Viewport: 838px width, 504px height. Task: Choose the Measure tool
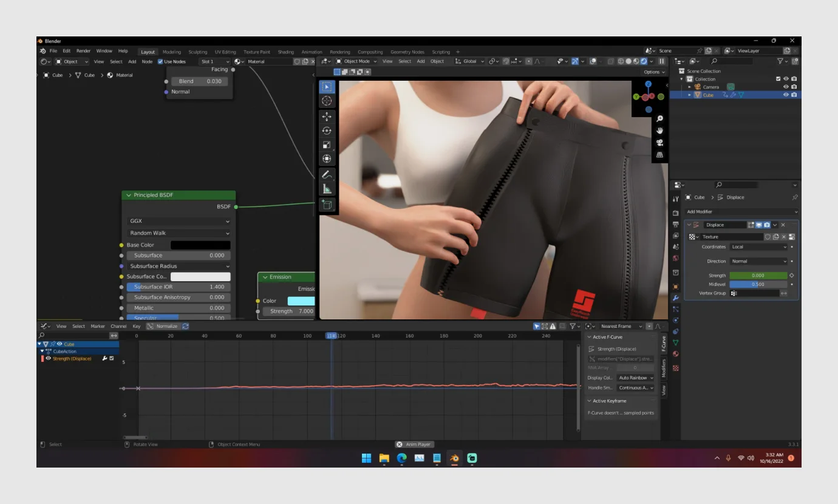point(327,189)
